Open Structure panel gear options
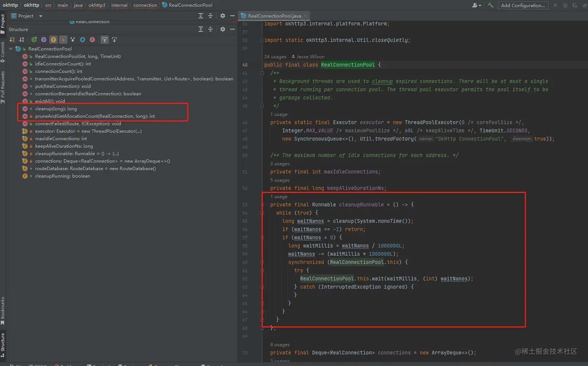The height and width of the screenshot is (366, 588). point(223,29)
